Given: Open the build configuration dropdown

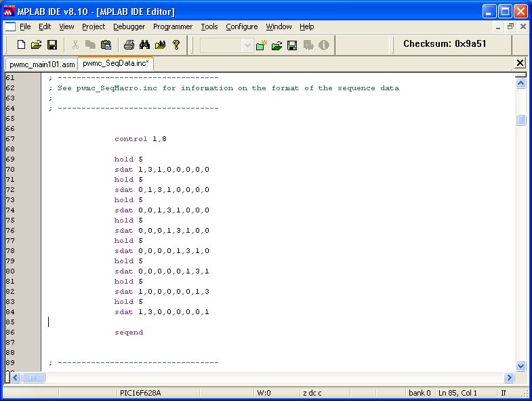Looking at the screenshot, I should point(247,45).
